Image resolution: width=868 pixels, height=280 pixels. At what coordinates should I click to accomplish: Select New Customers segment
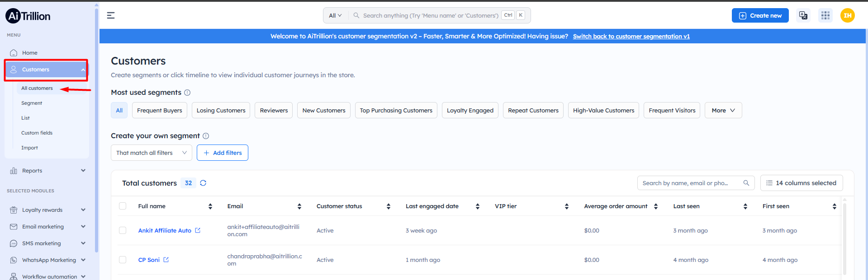point(324,110)
